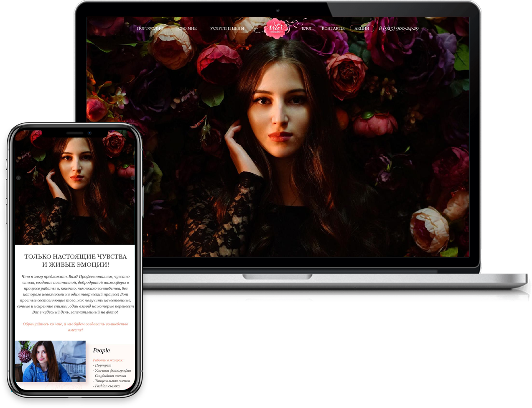Click the paragraph starting 'Что я могу предложить Вам?'
The image size is (532, 408).
tap(75, 294)
